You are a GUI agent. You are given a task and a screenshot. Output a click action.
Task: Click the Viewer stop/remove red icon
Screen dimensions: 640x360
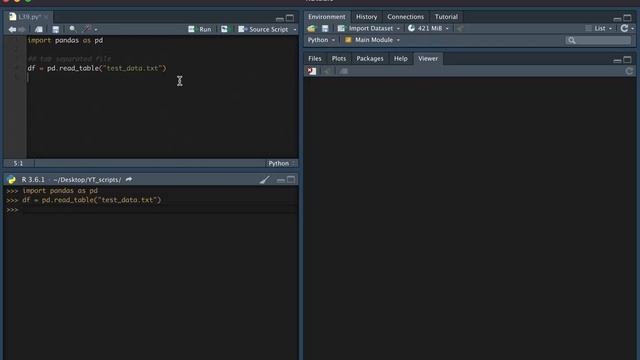[x=312, y=71]
